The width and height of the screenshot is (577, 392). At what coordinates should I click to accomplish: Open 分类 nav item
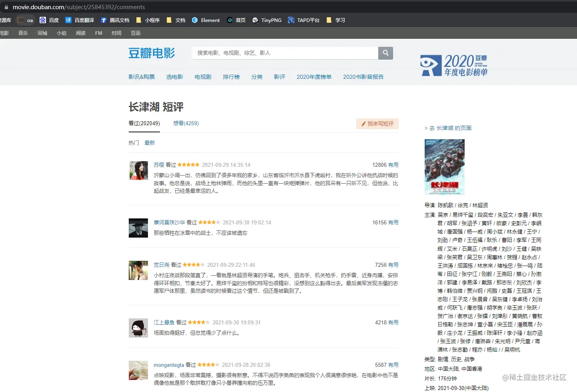point(257,77)
